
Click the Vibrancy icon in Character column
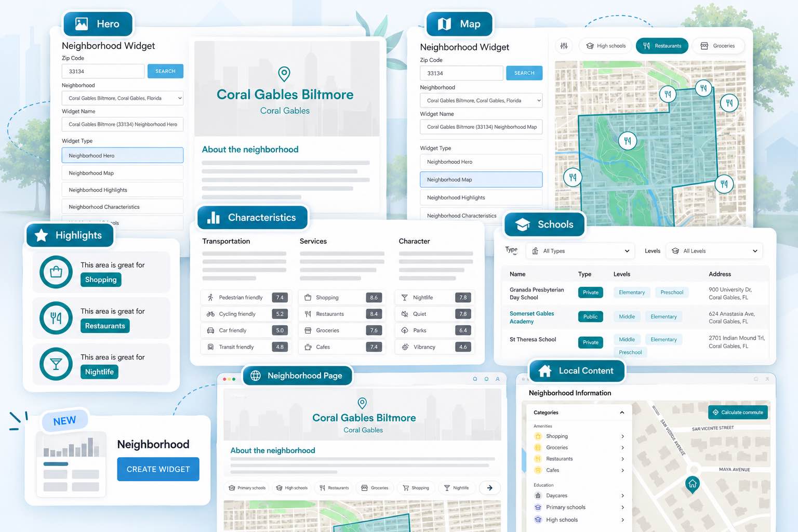point(405,347)
